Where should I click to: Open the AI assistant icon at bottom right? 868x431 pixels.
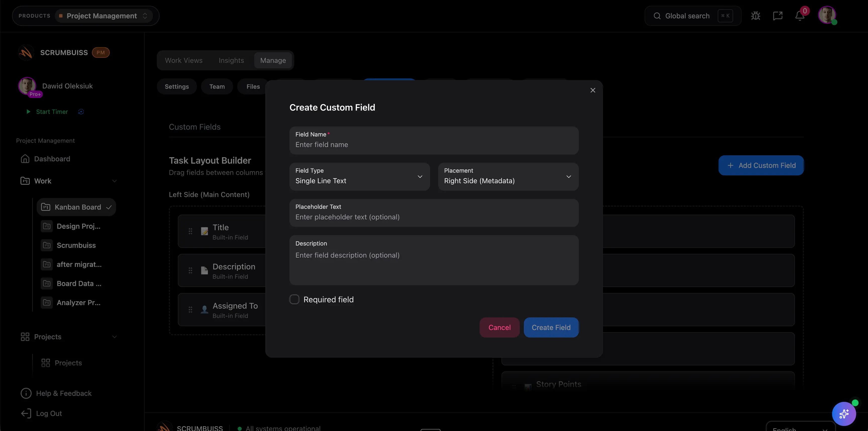[x=844, y=413]
